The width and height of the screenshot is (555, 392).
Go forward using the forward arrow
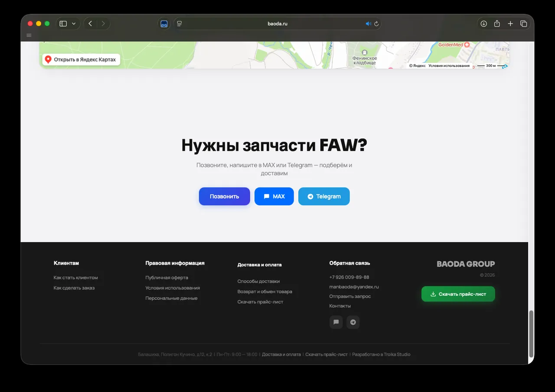[103, 23]
